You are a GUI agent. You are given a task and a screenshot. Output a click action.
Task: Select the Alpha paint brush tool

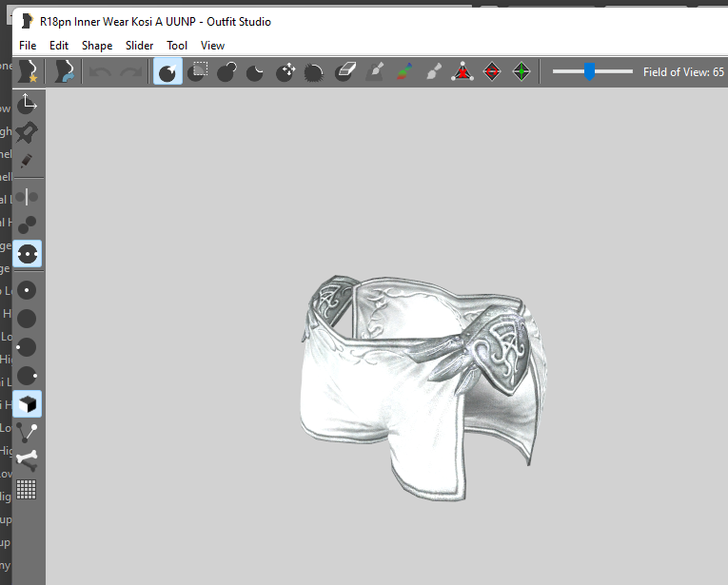click(x=434, y=71)
